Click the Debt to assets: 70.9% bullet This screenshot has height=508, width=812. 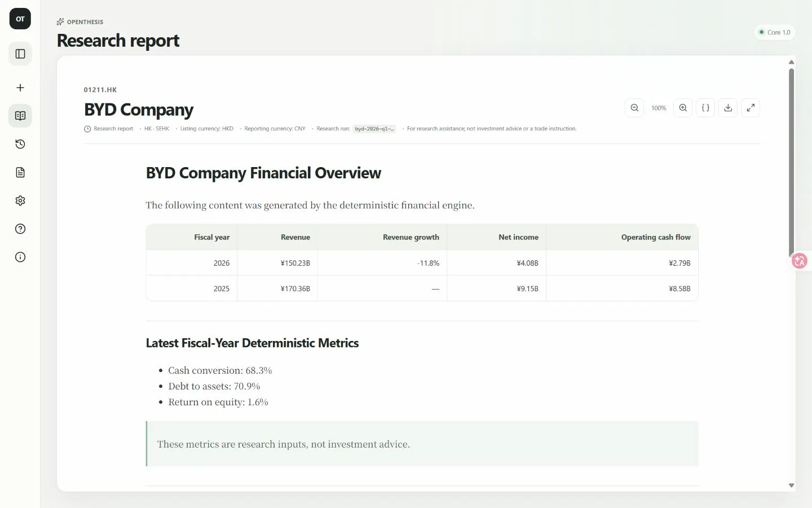tap(214, 386)
